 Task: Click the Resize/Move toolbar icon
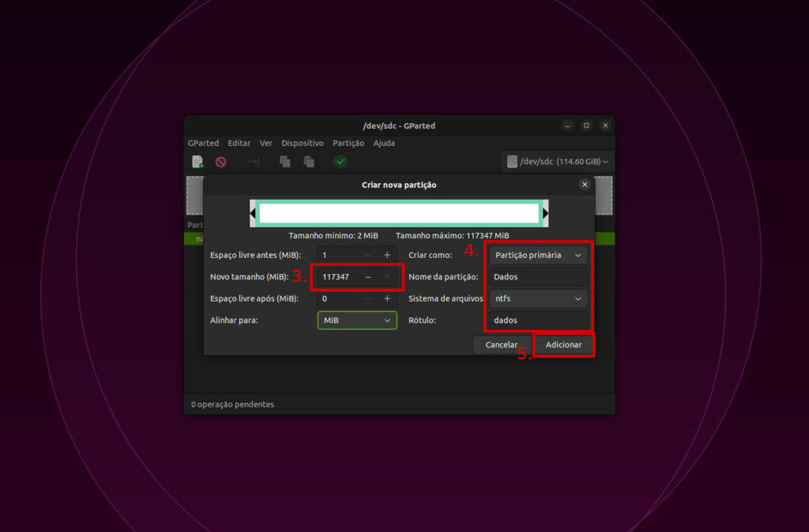pos(253,162)
